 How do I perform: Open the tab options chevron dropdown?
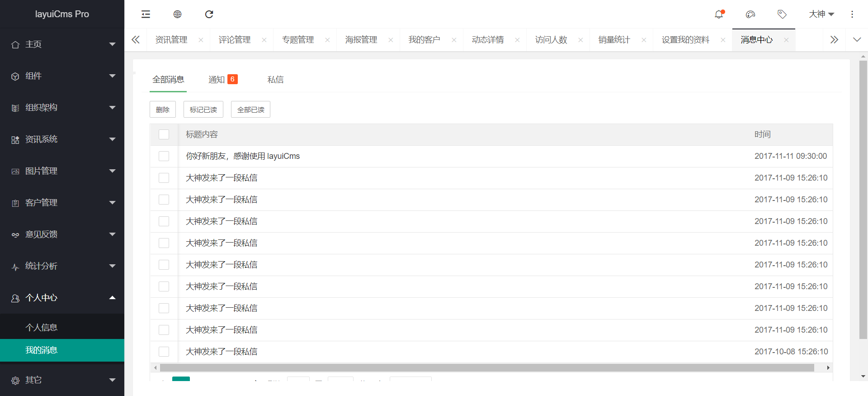point(857,40)
